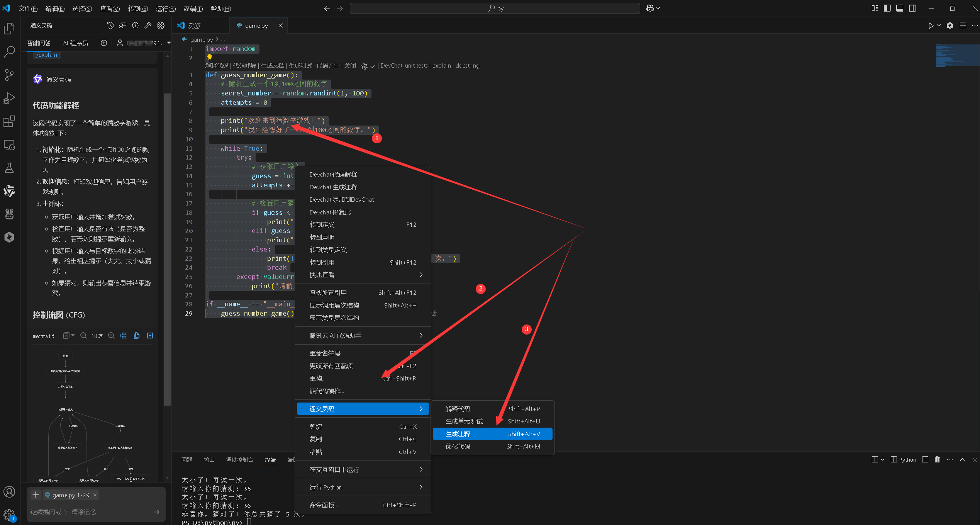Image resolution: width=980 pixels, height=525 pixels.
Task: Start a new chat with plus icon
Action: pos(104,43)
